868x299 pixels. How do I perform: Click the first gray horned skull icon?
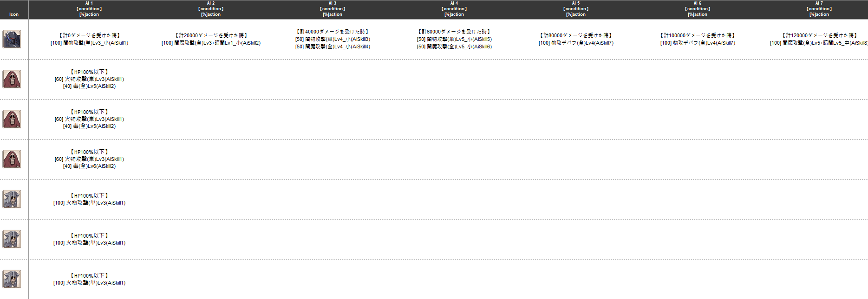point(12,199)
